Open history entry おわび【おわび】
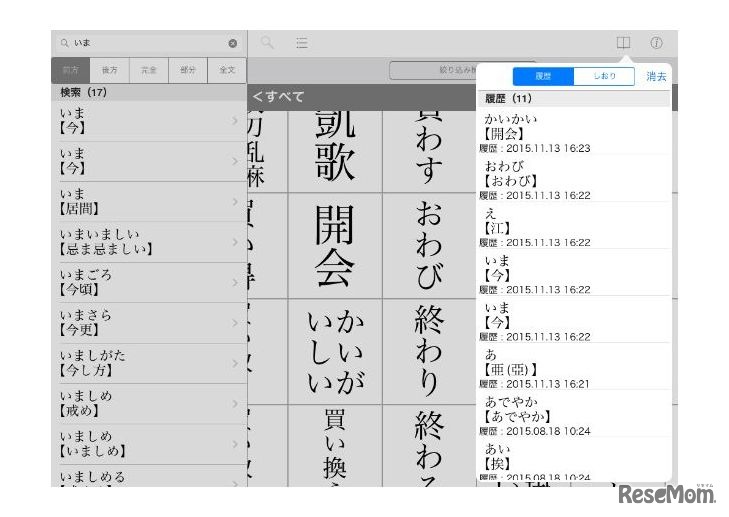729x517 pixels. 574,180
